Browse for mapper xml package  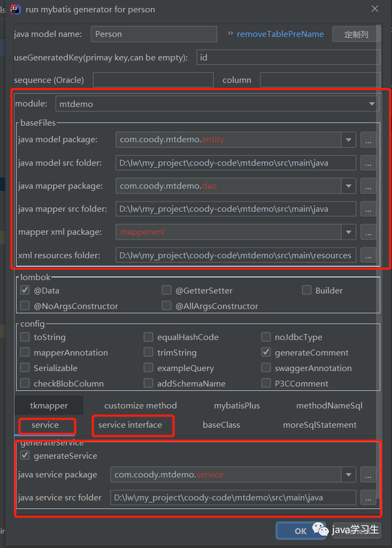point(368,232)
